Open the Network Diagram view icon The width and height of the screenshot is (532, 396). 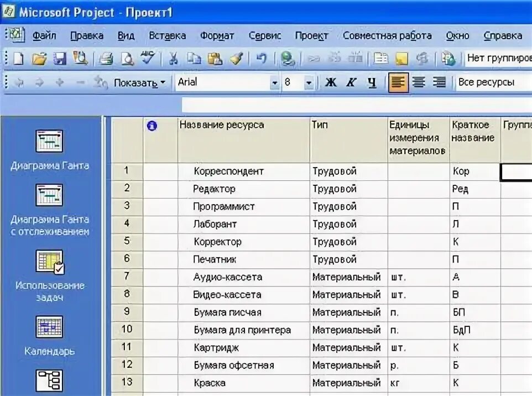(x=50, y=381)
